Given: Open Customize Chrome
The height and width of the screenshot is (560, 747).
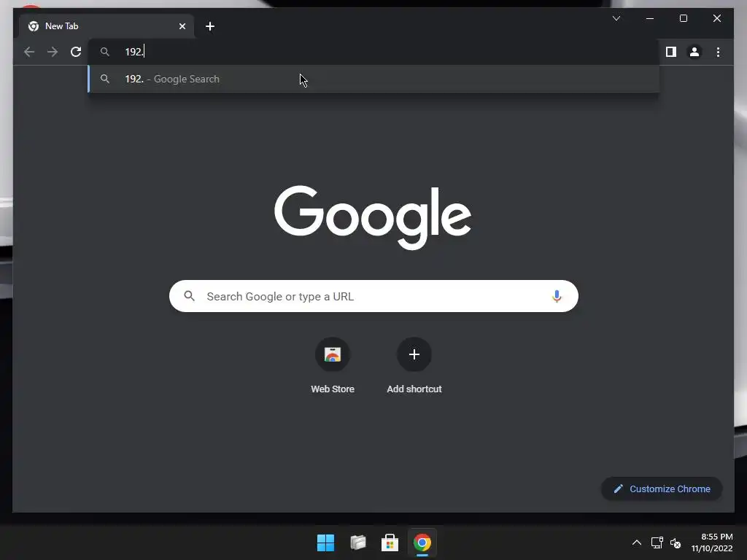Looking at the screenshot, I should coord(662,489).
